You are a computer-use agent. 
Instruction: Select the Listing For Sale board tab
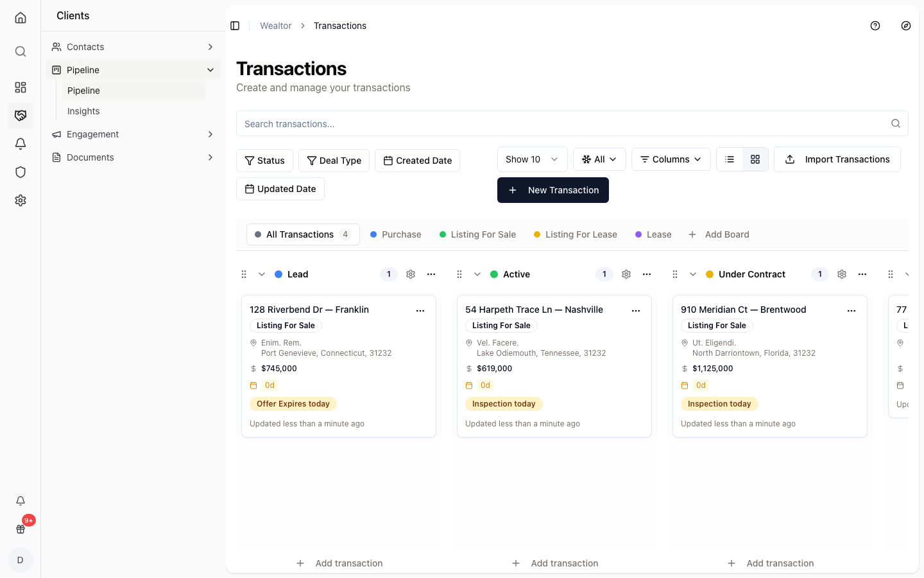477,234
